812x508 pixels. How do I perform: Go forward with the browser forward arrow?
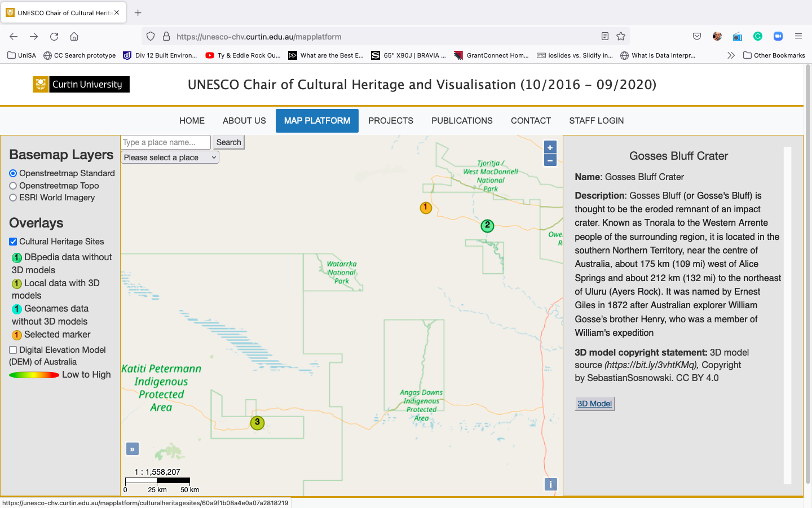tap(34, 37)
